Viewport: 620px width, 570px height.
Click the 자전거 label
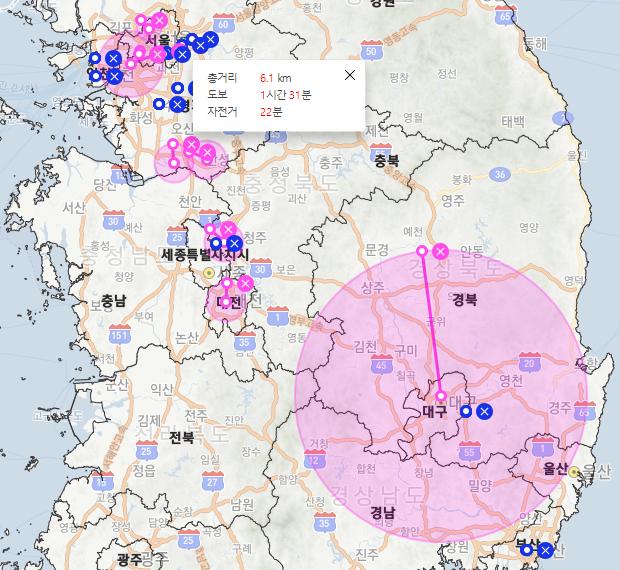click(222, 112)
